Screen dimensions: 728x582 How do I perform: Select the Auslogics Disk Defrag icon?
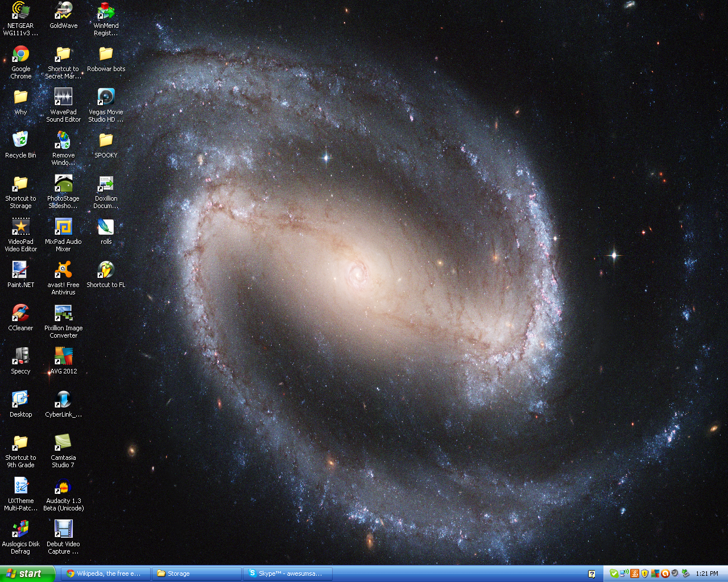(20, 537)
